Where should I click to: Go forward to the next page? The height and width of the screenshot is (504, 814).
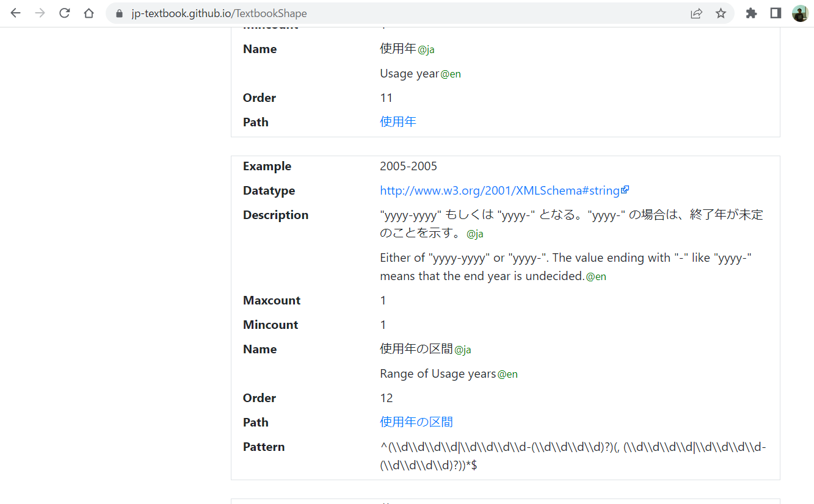pyautogui.click(x=39, y=13)
